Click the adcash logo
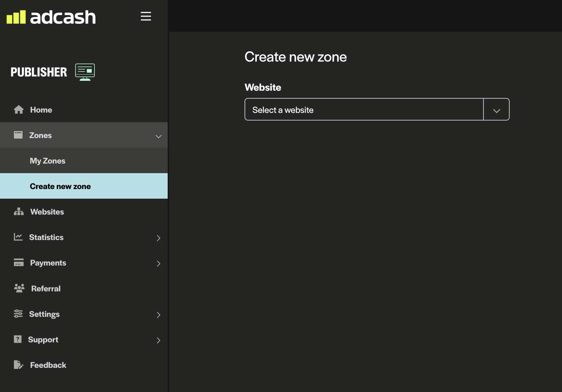 [51, 17]
